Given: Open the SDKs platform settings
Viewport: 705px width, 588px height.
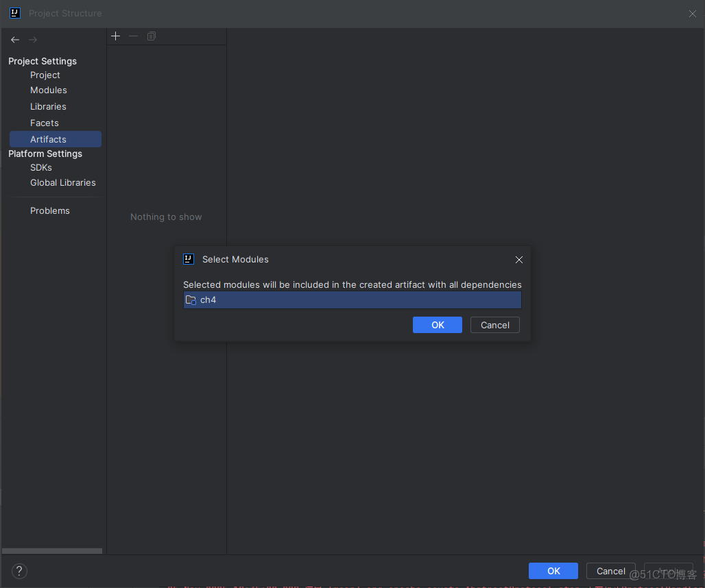Looking at the screenshot, I should point(41,167).
